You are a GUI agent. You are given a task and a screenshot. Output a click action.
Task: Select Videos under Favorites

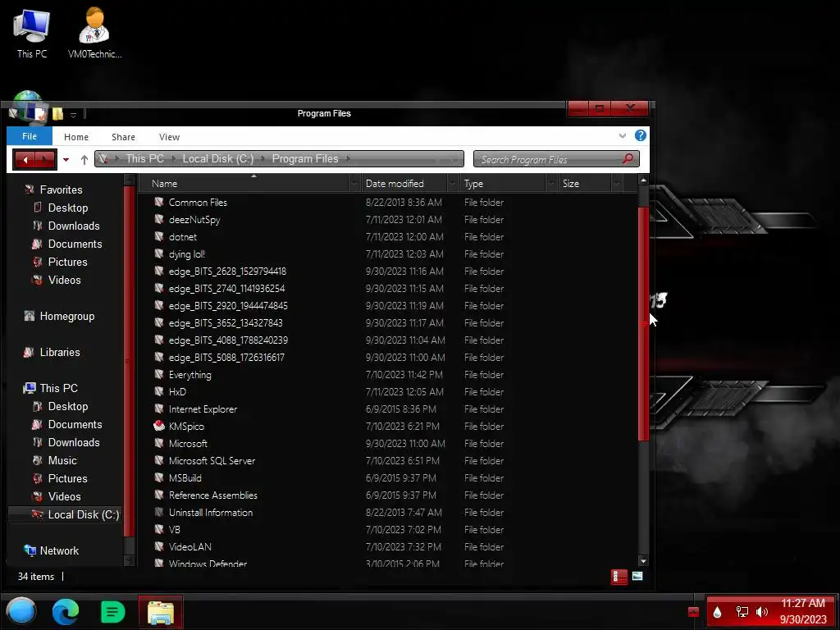coord(64,281)
